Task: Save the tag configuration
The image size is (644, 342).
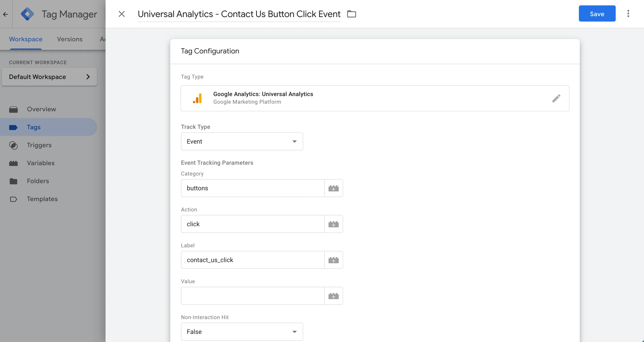Action: 597,13
